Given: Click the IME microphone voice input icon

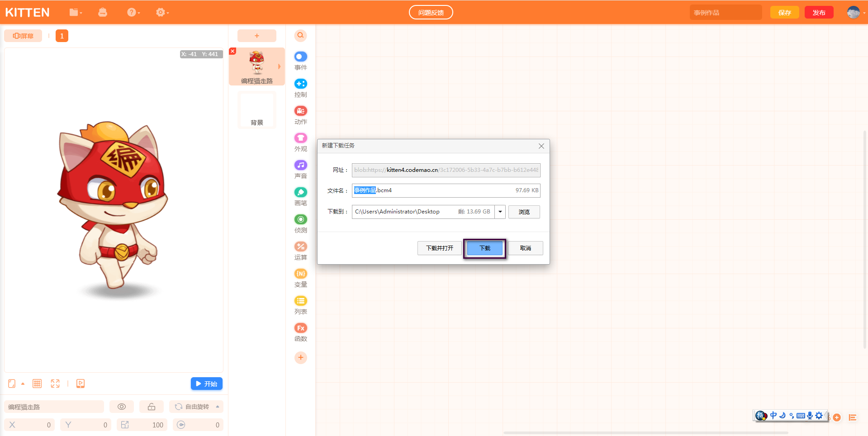Looking at the screenshot, I should click(x=810, y=415).
